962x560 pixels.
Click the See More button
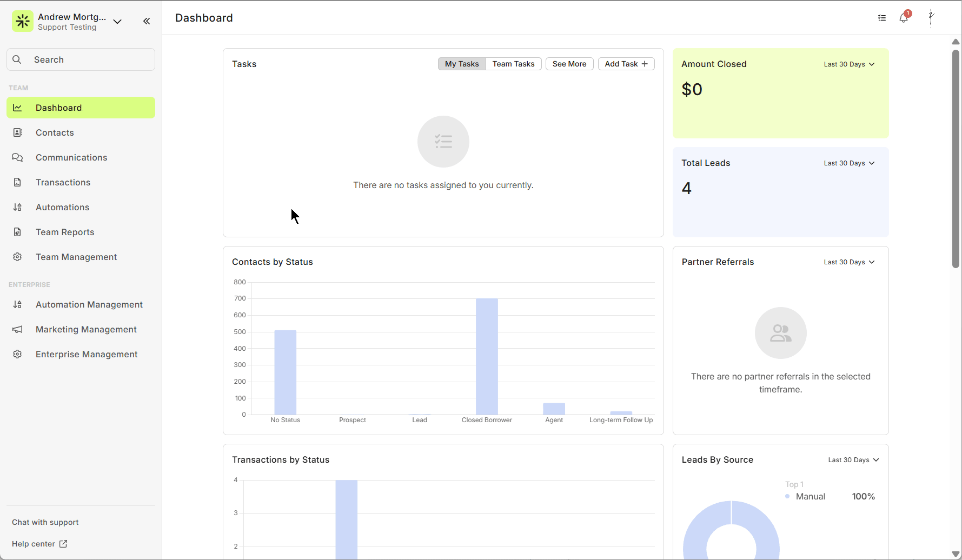(x=569, y=64)
